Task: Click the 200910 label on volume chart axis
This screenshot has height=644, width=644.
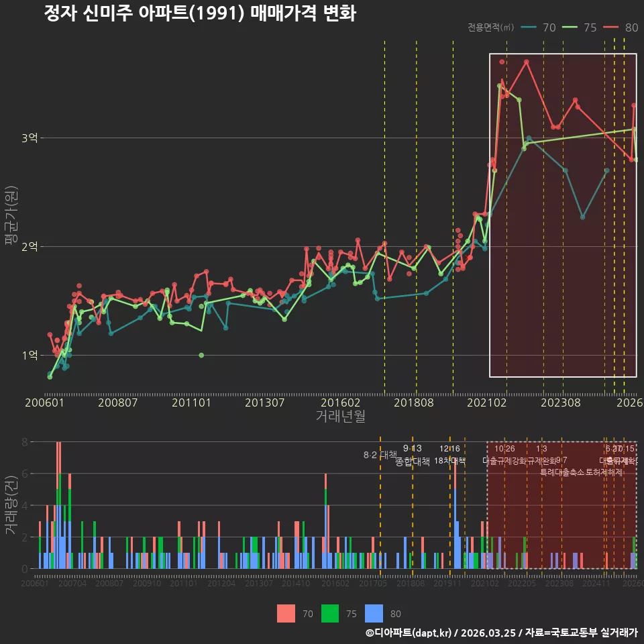Action: click(147, 583)
